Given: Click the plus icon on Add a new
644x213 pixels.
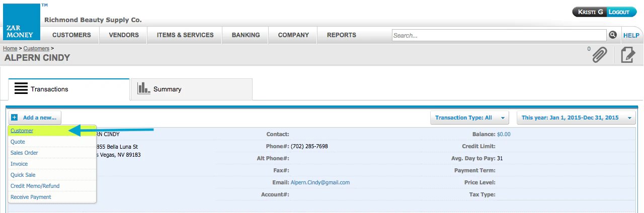Looking at the screenshot, I should click(x=15, y=118).
